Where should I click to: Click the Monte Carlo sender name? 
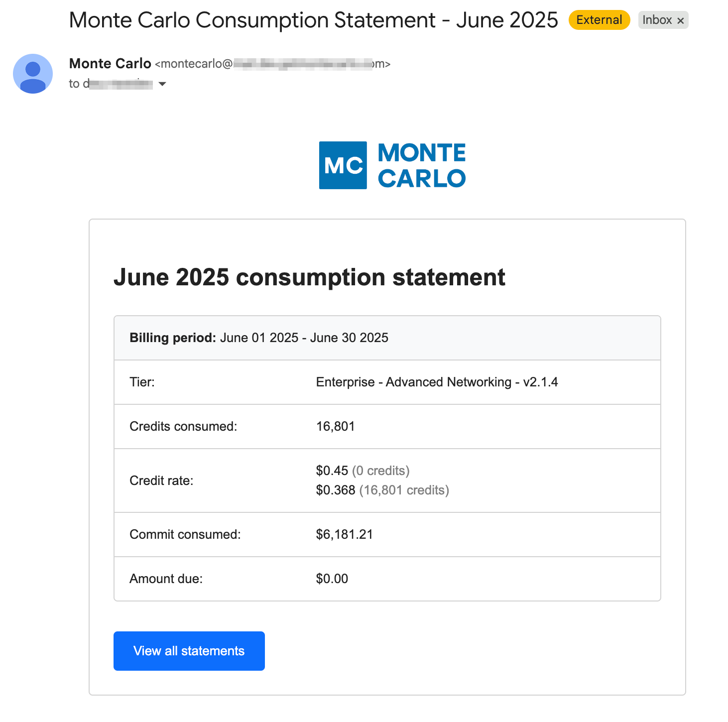tap(110, 63)
